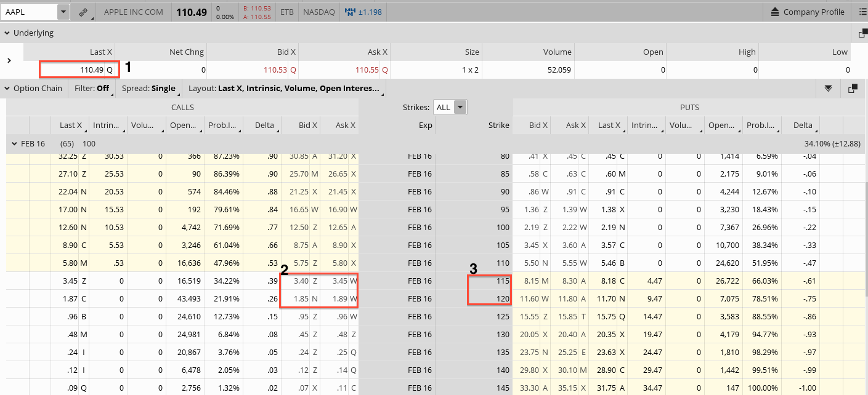This screenshot has width=868, height=395.
Task: Click the 8.15 bid on the 115 put
Action: coord(530,281)
